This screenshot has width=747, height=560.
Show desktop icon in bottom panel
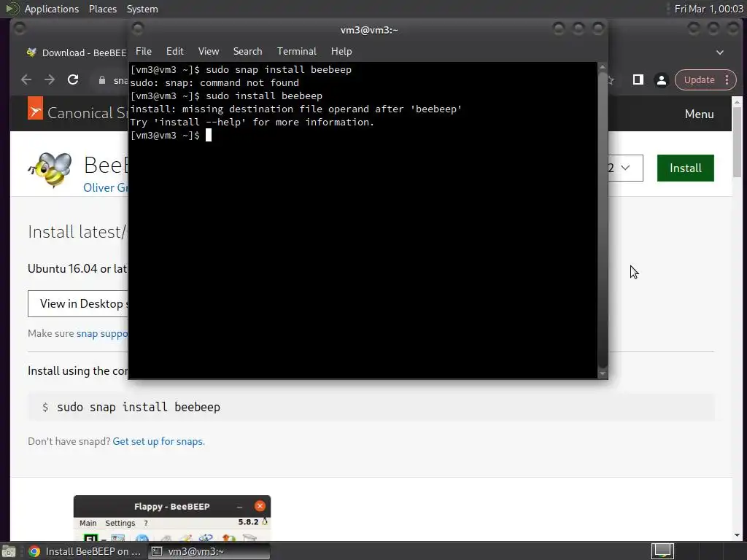tap(9, 551)
